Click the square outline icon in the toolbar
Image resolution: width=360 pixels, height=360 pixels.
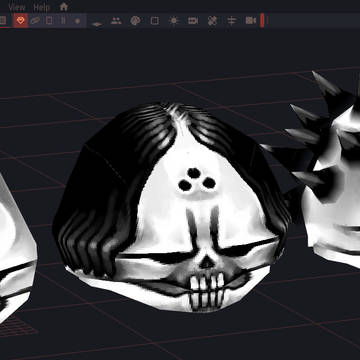click(154, 21)
